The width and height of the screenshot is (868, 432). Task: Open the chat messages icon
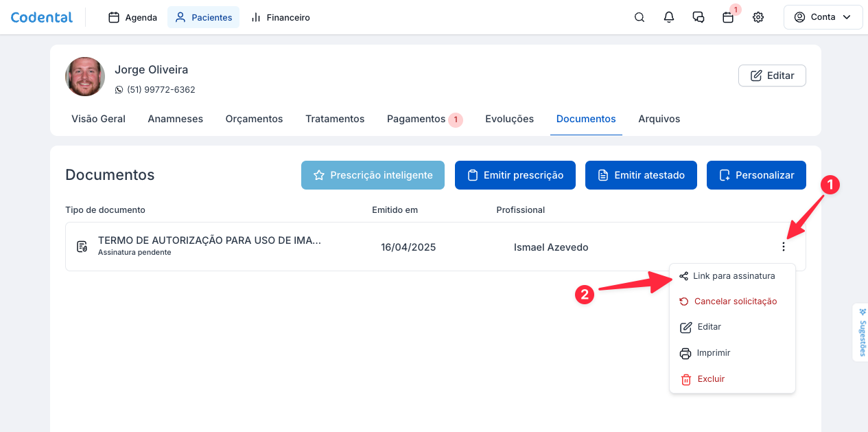coord(699,17)
